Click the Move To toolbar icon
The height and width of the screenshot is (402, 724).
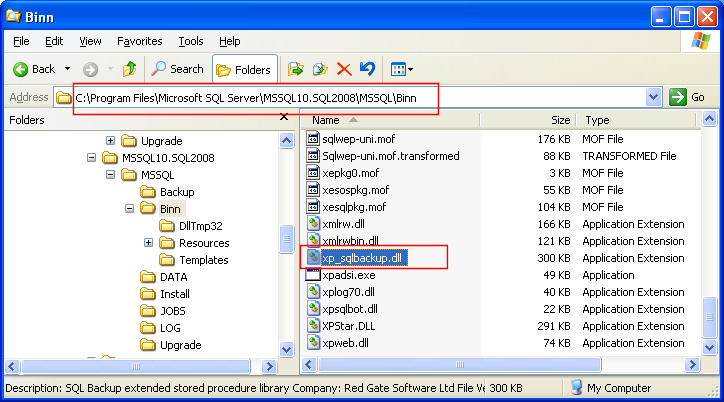tap(296, 69)
